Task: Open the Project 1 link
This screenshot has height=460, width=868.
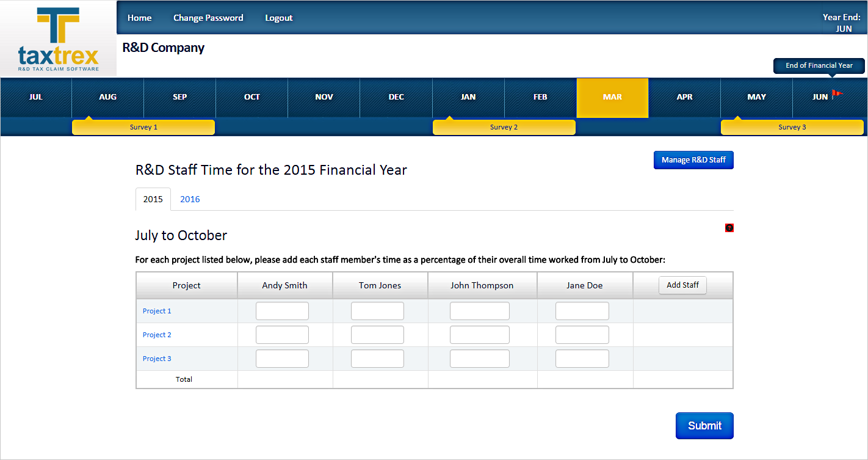Action: 157,311
